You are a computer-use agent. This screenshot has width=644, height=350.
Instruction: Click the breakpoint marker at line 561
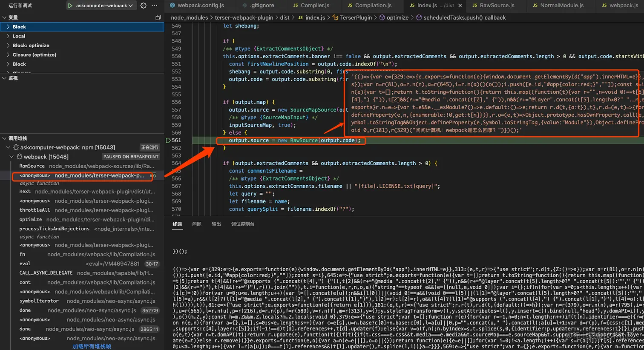(168, 141)
